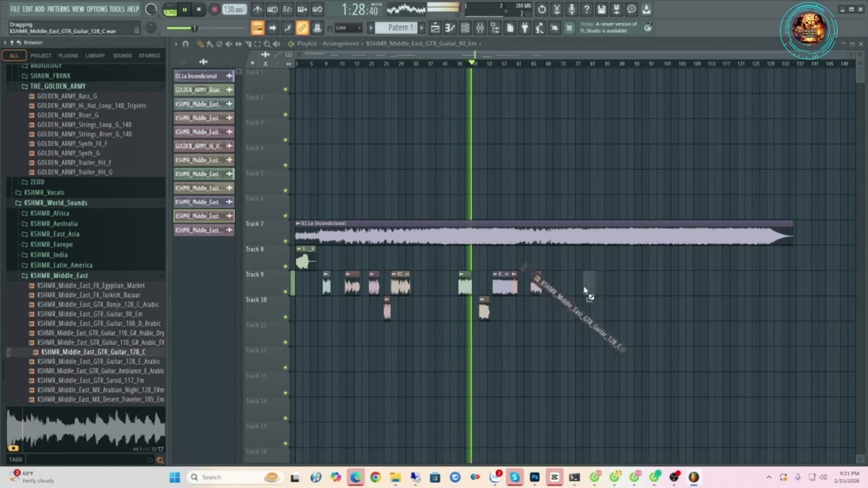Screen dimensions: 868x488
Task: Toggle the Playlist magnet snap option
Action: pos(186,44)
